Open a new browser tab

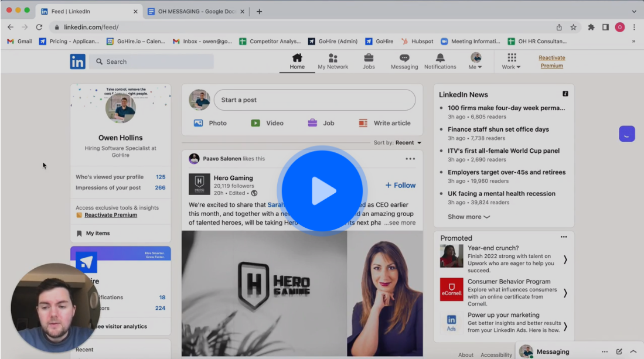coord(259,12)
